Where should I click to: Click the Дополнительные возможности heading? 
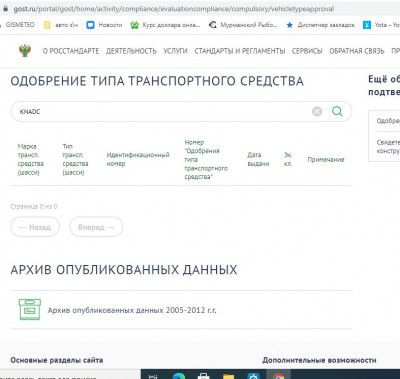click(x=319, y=360)
